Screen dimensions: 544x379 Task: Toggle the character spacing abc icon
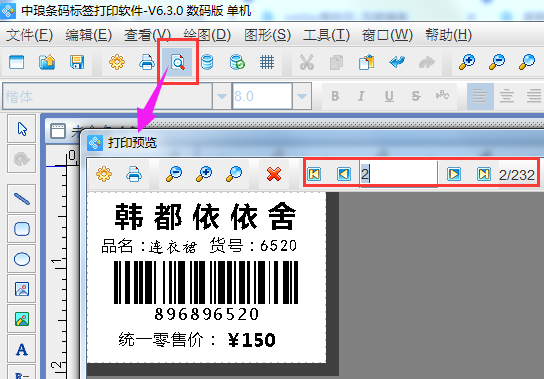point(442,95)
